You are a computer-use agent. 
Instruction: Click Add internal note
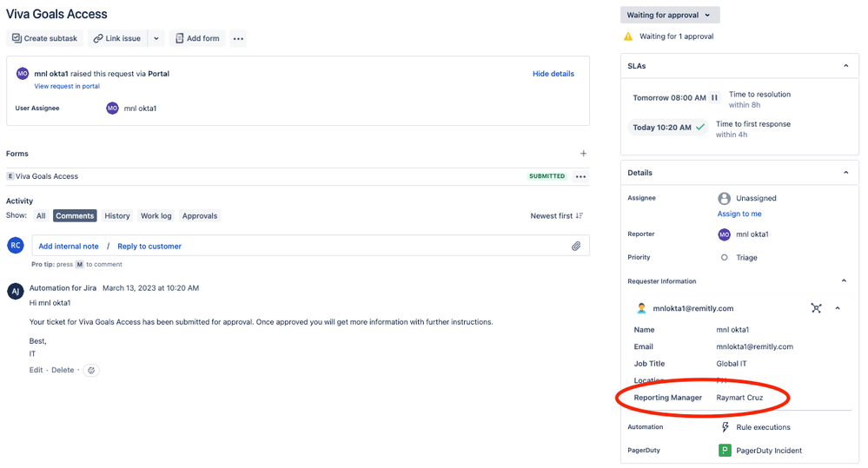(x=69, y=247)
